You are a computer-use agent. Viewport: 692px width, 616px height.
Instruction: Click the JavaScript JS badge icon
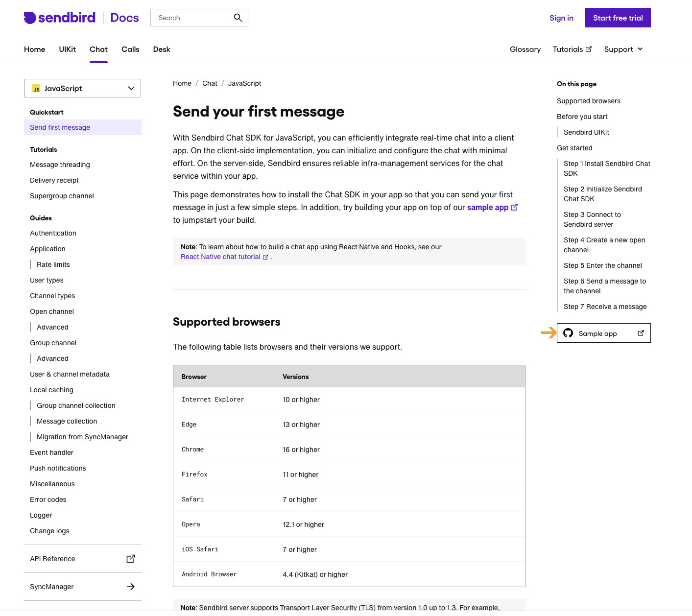click(36, 89)
